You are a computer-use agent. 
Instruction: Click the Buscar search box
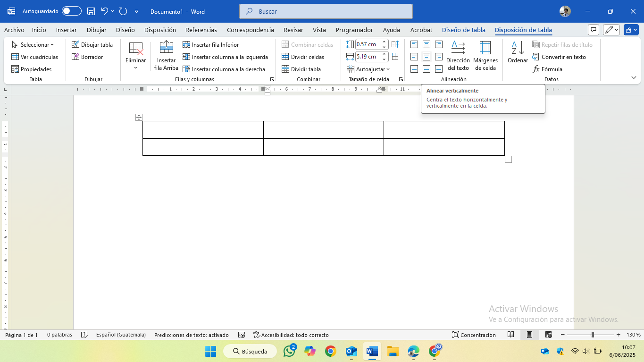(x=326, y=11)
